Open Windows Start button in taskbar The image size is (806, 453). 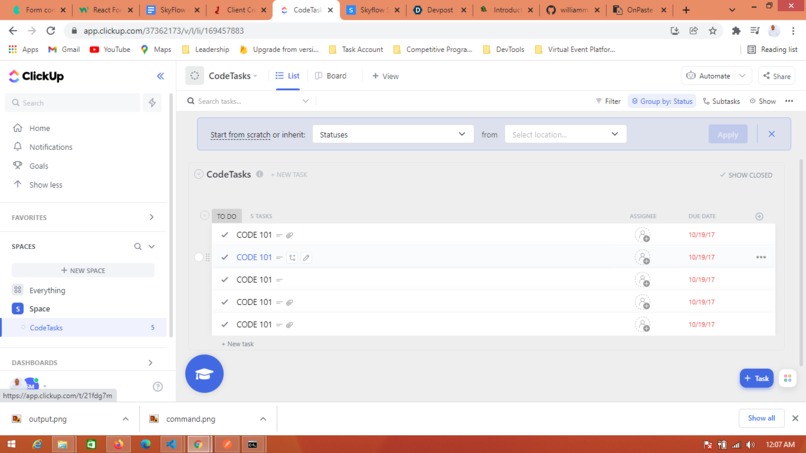pos(11,444)
